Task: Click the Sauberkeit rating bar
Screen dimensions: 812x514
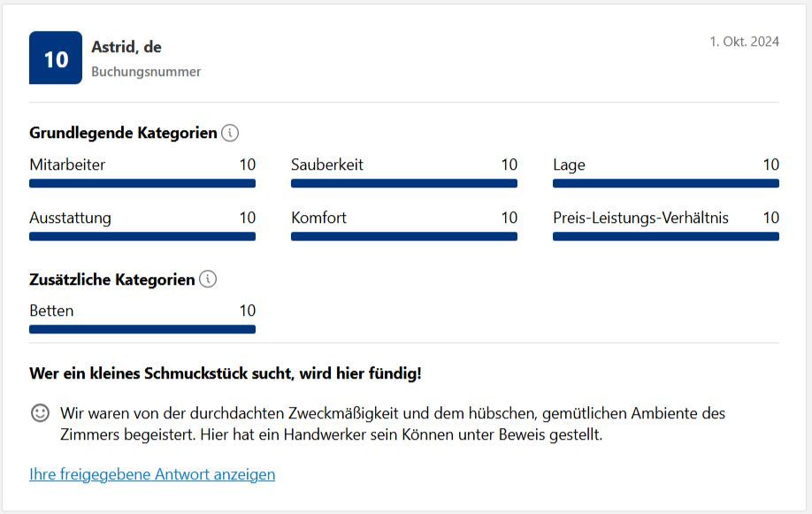Action: [x=404, y=183]
